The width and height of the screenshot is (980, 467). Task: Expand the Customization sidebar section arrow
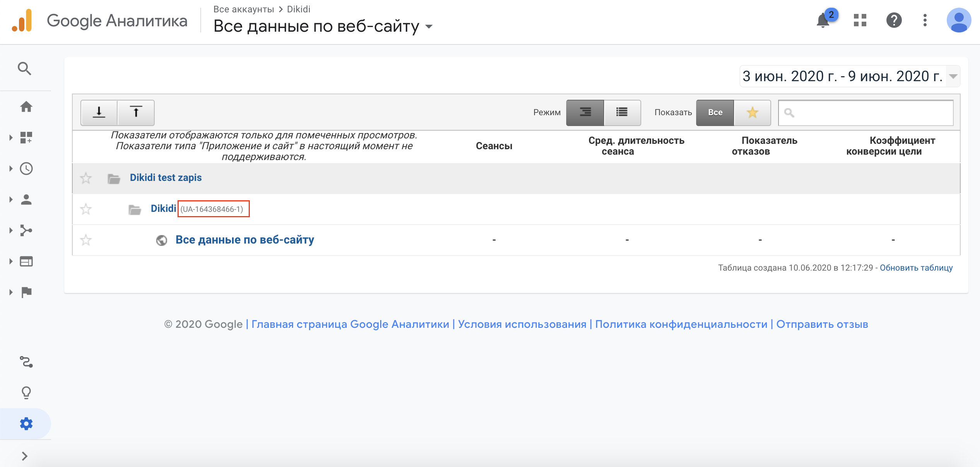pyautogui.click(x=11, y=137)
